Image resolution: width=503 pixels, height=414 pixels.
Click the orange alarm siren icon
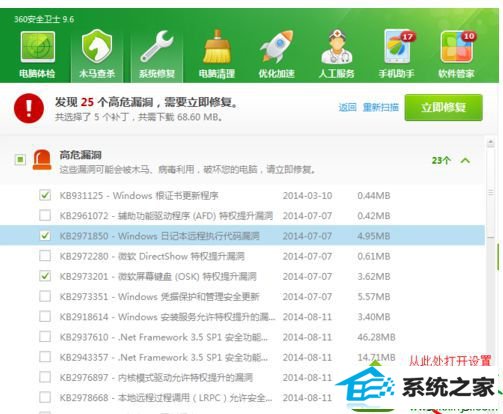[x=42, y=160]
